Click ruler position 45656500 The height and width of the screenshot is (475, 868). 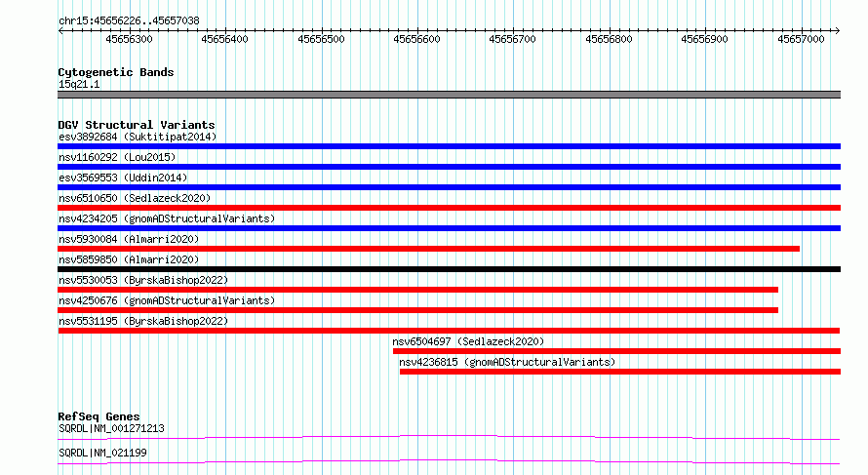click(321, 39)
